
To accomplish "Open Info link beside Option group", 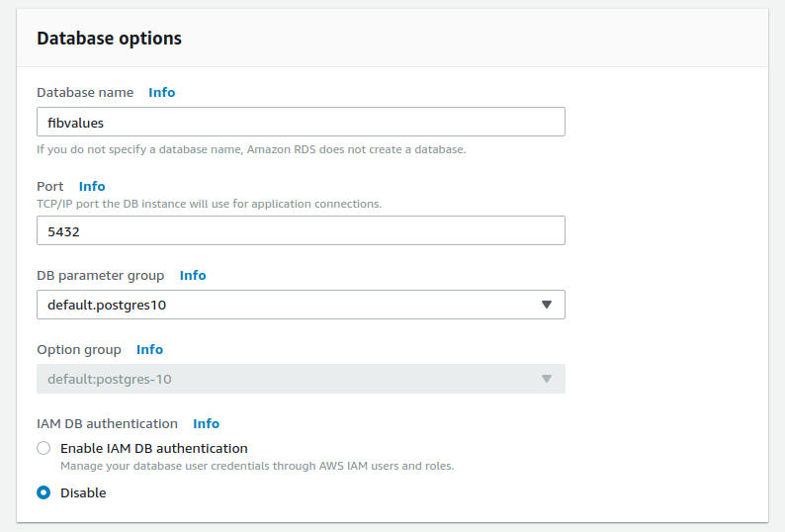I will pyautogui.click(x=149, y=350).
